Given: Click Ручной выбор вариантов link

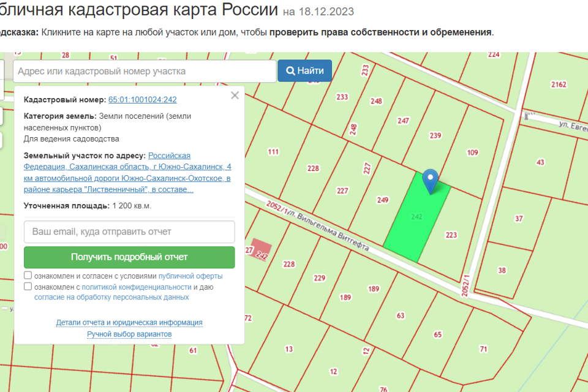Looking at the screenshot, I should [129, 334].
